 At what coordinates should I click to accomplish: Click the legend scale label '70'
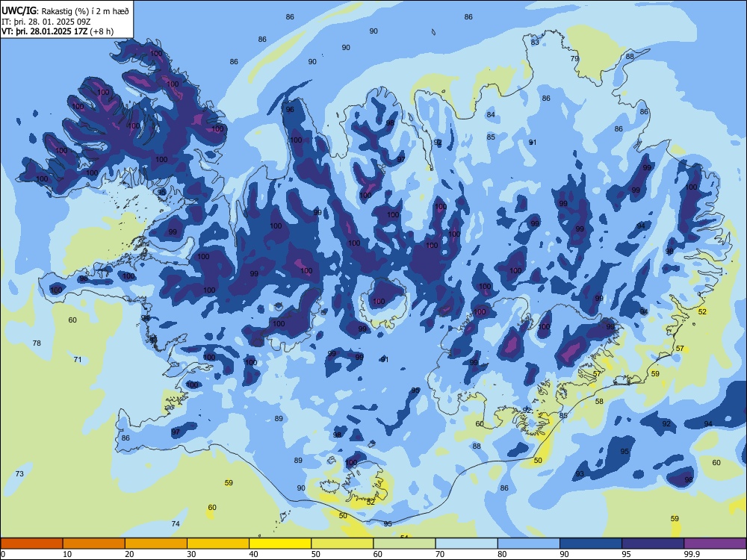pos(440,554)
